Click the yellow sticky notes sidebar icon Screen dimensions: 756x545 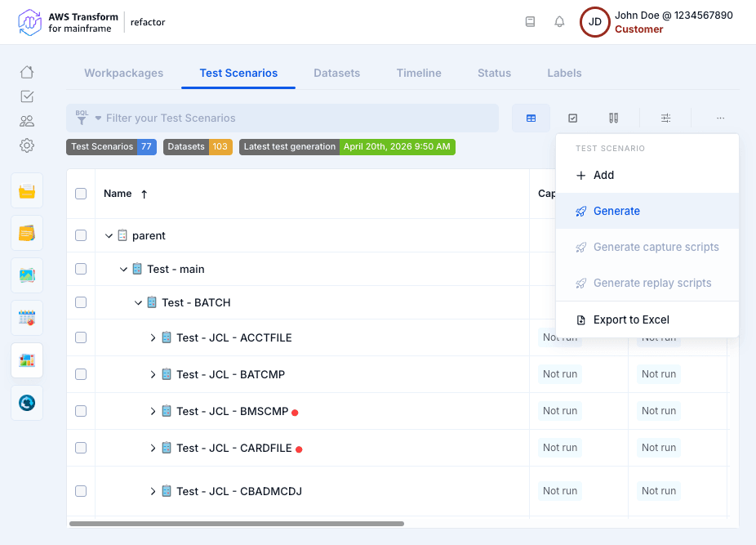click(27, 233)
